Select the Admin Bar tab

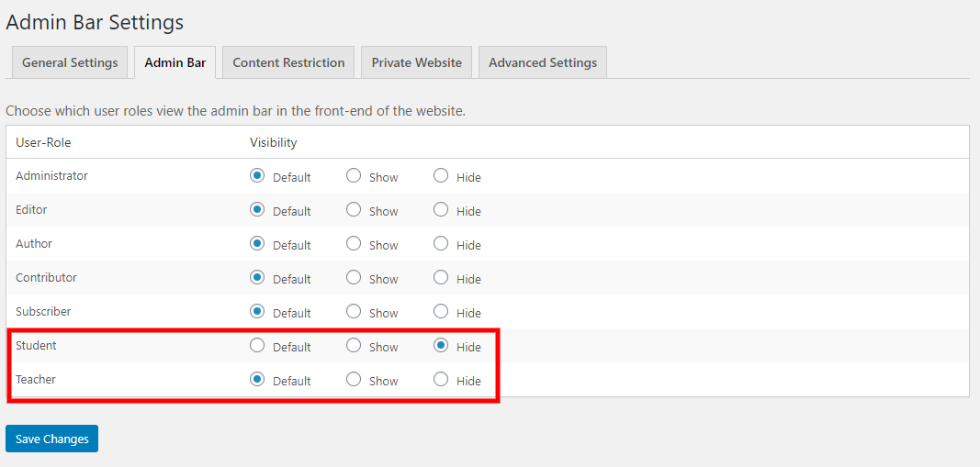[175, 62]
